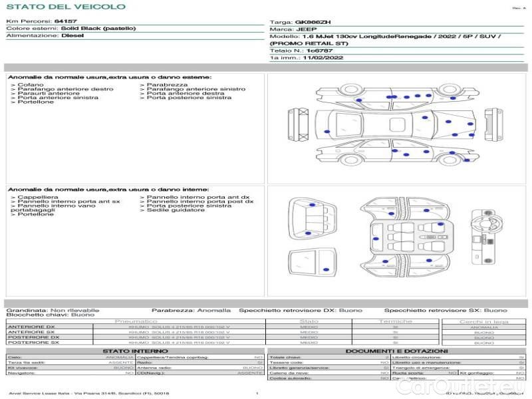The width and height of the screenshot is (532, 399).
Task: Select "Libretto garanzia/service:" row label
Action: click(299, 368)
